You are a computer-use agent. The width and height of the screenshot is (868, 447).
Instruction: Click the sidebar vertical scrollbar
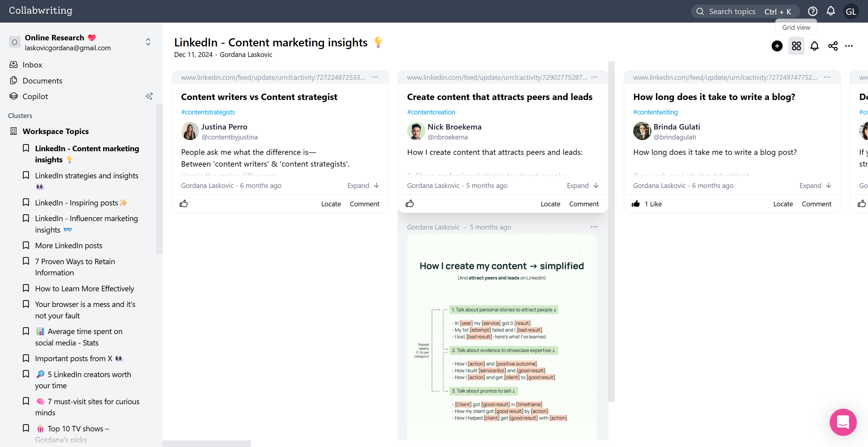[x=159, y=179]
